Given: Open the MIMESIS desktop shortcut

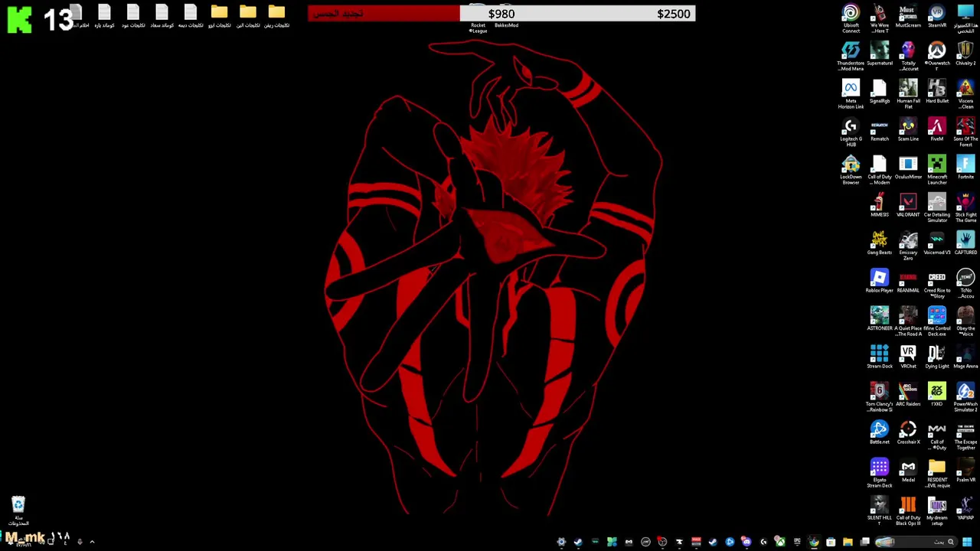Looking at the screenshot, I should 879,206.
